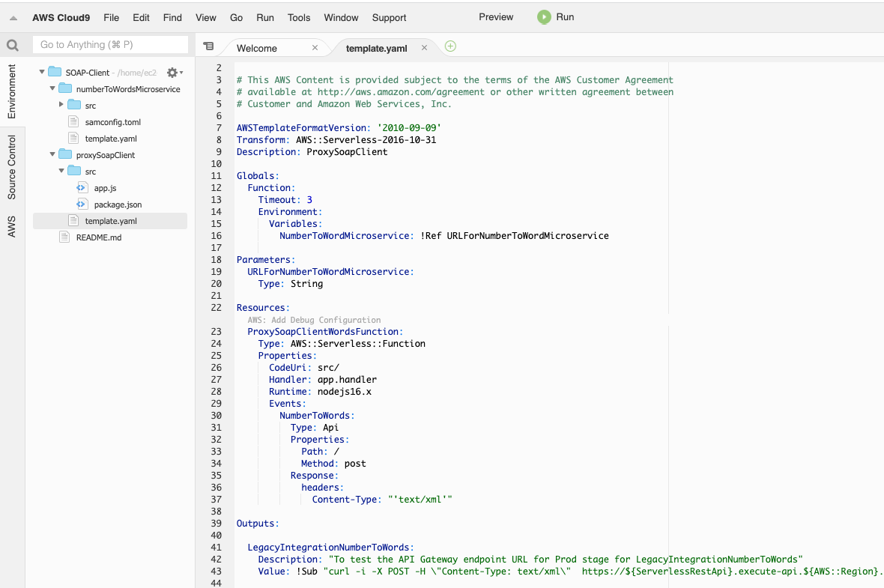This screenshot has width=884, height=588.
Task: Open the file tree settings gear
Action: point(172,73)
